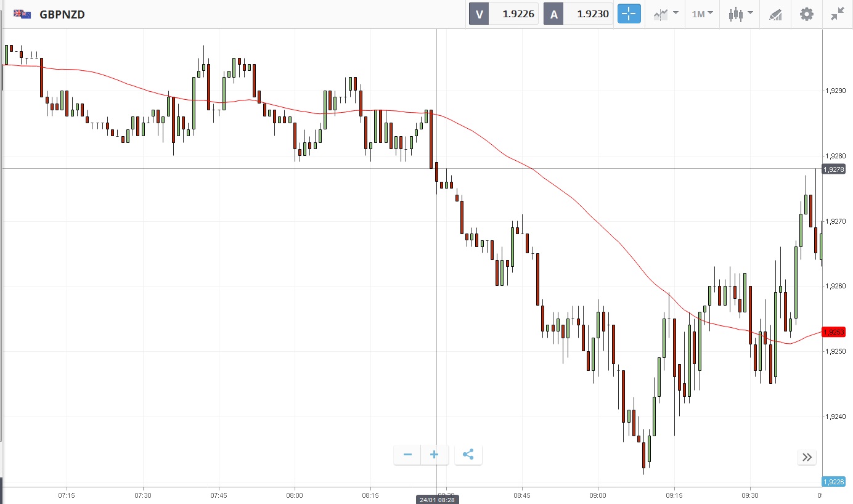Click the blue 1,9226 current price label
This screenshot has height=504, width=853.
[x=833, y=482]
